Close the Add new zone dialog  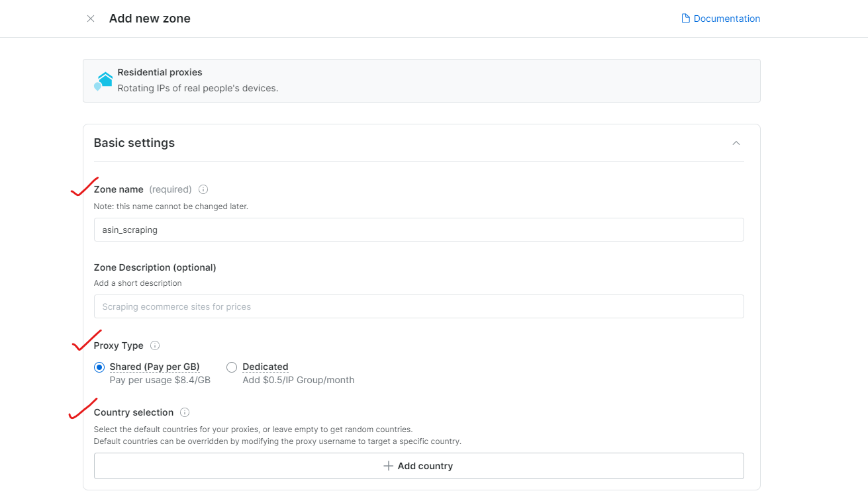coord(91,19)
